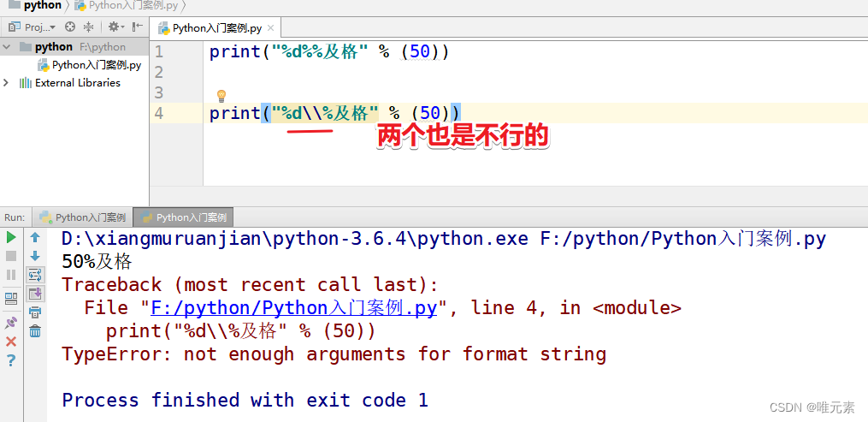
Task: Select python F:\python root in project tree
Action: (74, 47)
